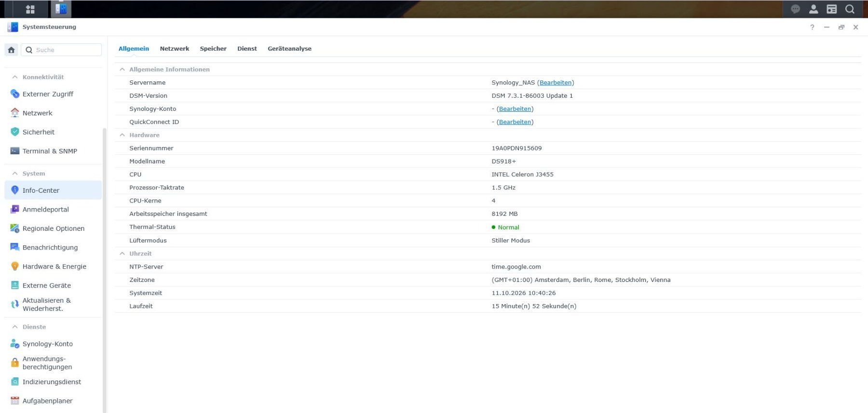Viewport: 868px width, 413px height.
Task: Switch to the Speicher tab
Action: tap(213, 49)
